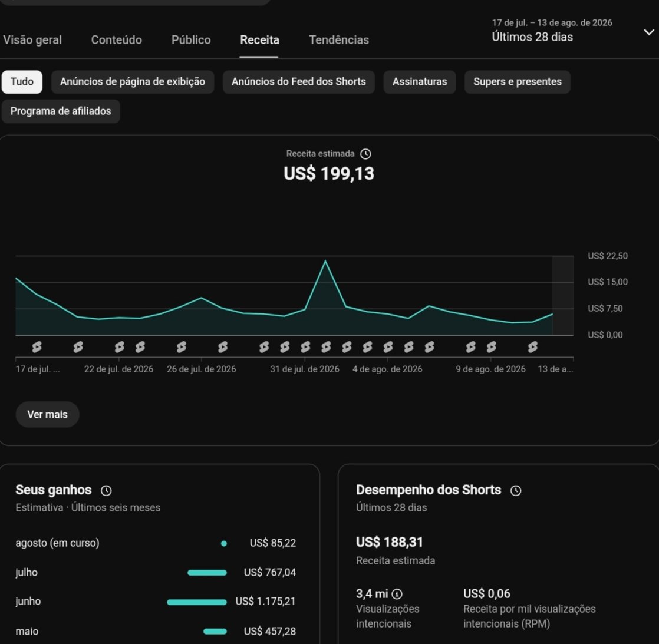Click clock icon beside Desempenho dos Shorts
The image size is (659, 644).
516,491
